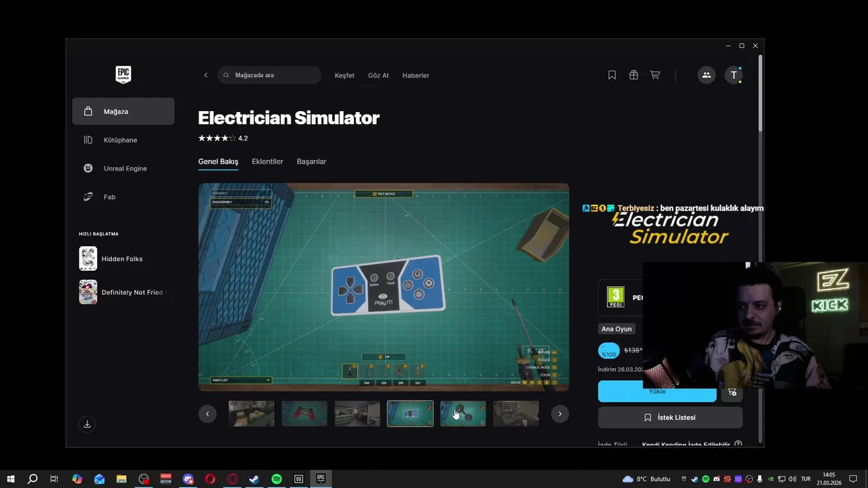Click the weather widget 8°C Bulutlu
Viewport: 868px width, 488px height.
pos(646,479)
